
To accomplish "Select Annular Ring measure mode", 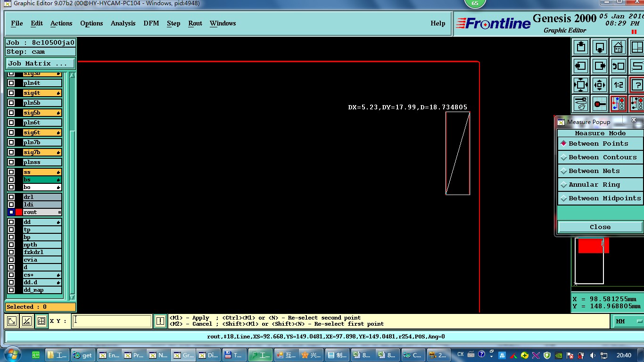I will pos(600,184).
